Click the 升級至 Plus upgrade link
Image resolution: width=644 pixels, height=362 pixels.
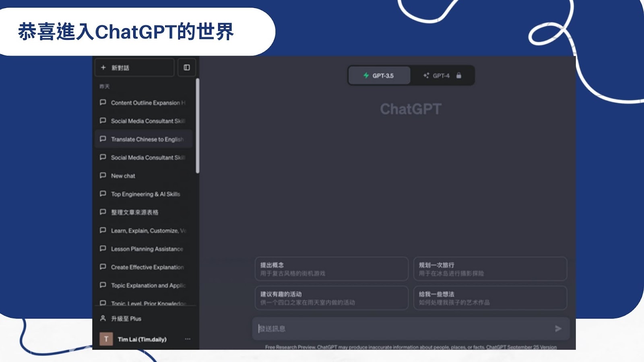pyautogui.click(x=126, y=319)
